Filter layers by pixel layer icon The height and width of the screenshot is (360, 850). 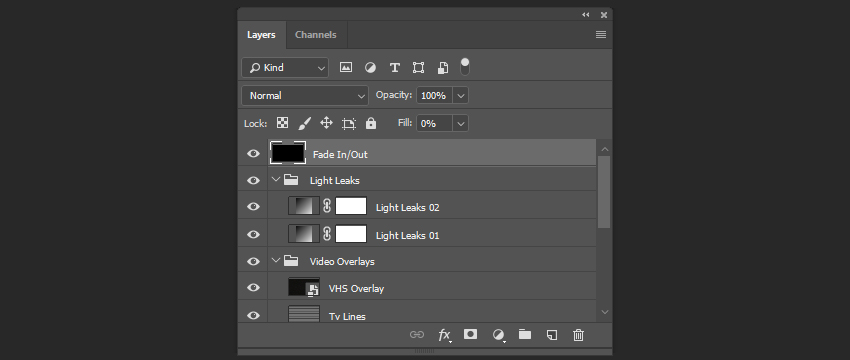[x=345, y=67]
